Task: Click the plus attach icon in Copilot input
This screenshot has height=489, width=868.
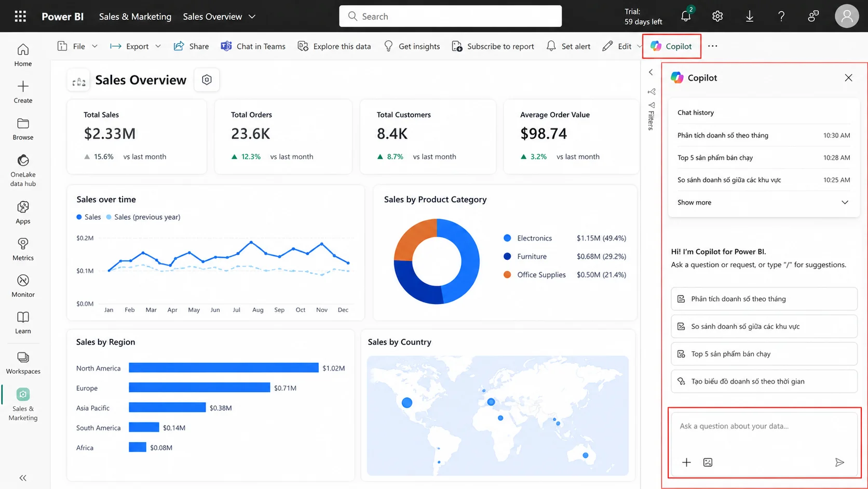Action: (x=686, y=462)
